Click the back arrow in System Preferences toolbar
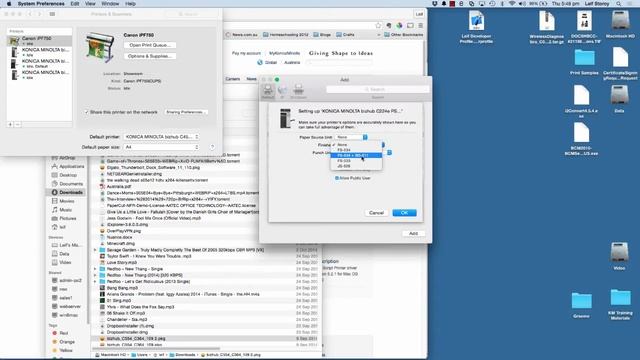Image resolution: width=640 pixels, height=360 pixels. [x=30, y=14]
